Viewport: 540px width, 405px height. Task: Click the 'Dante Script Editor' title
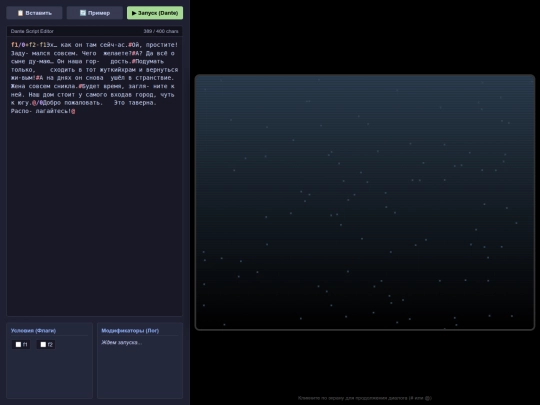(x=32, y=31)
